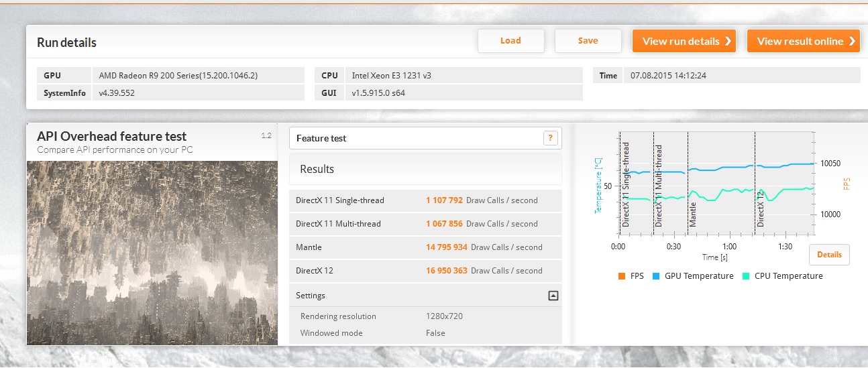Screen dimensions: 868x368
Task: Toggle the GPU Temperature legend swatch
Action: coord(655,276)
